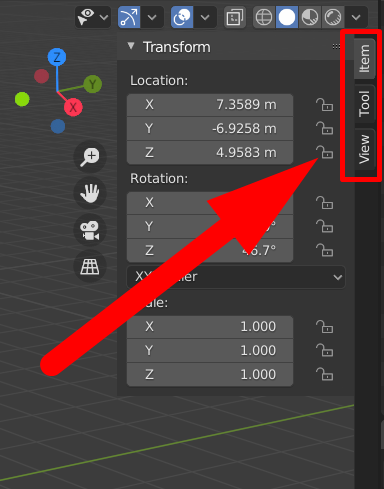Toggle the camera view icon

tap(90, 230)
